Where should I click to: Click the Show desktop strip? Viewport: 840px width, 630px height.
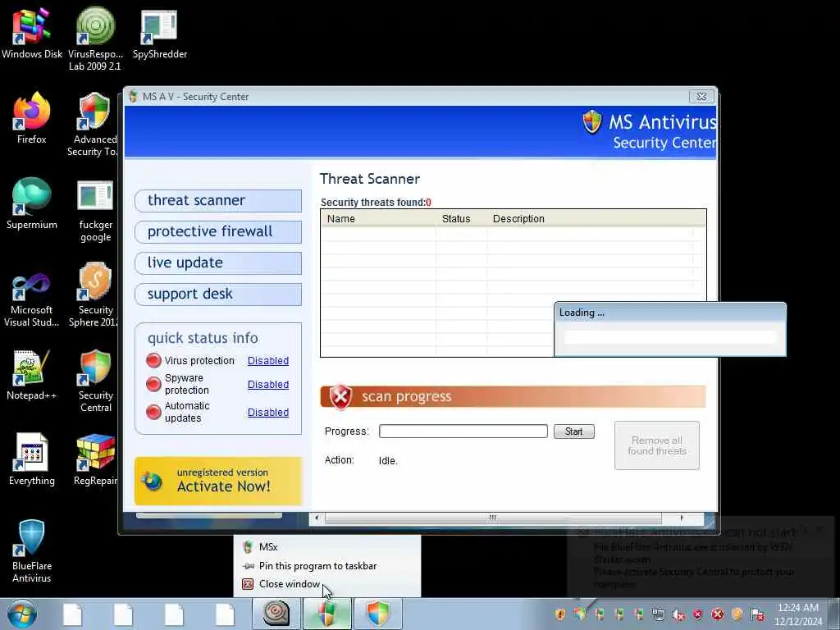835,614
